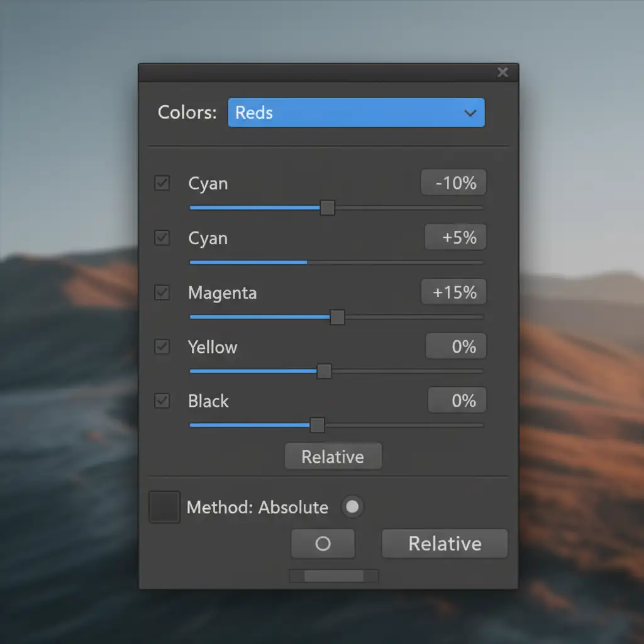The image size is (644, 644).
Task: Click the -10% Cyan value field
Action: (453, 183)
